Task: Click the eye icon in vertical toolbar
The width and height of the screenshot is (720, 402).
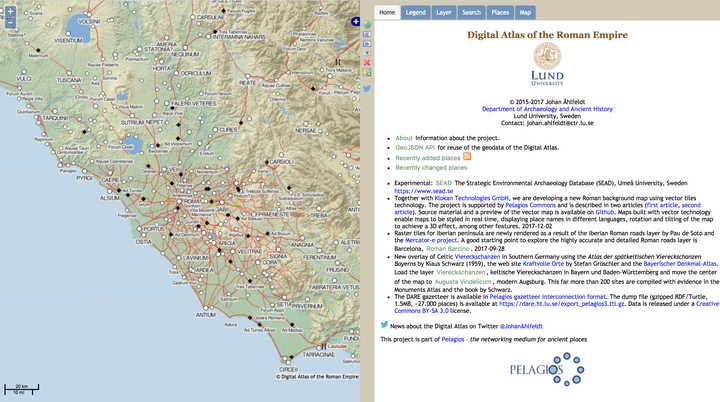Action: point(367,53)
